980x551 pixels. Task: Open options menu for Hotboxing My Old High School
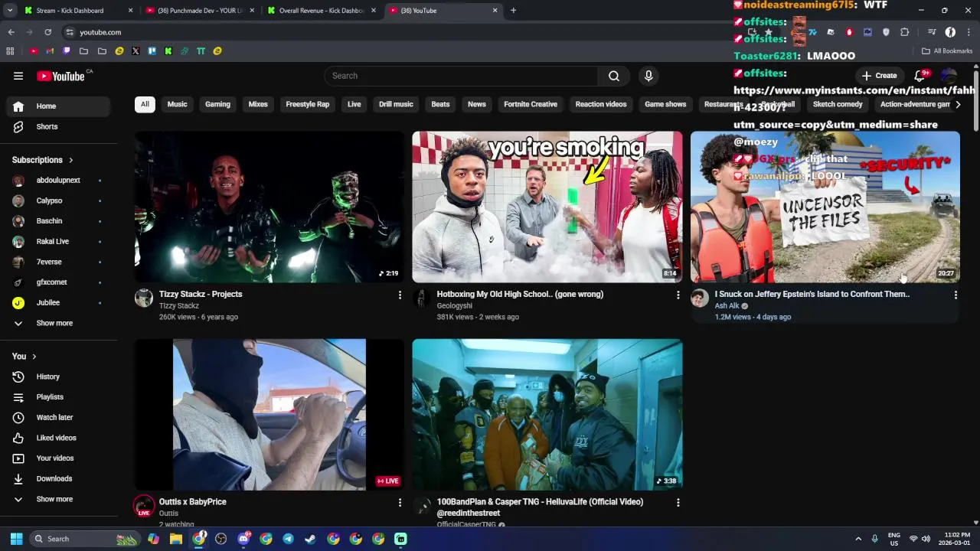[678, 295]
